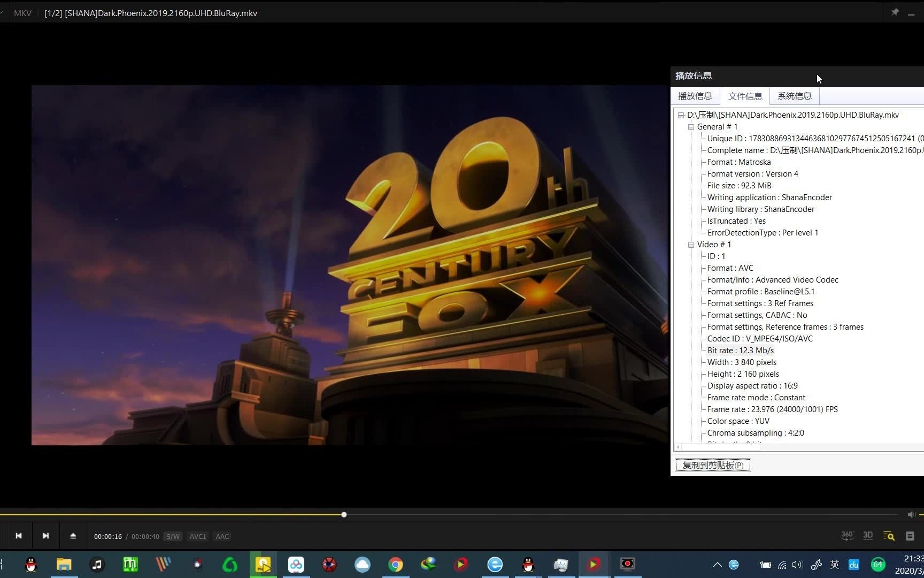Viewport: 924px width, 578px height.
Task: Open the orange striped W app in taskbar
Action: tap(164, 565)
